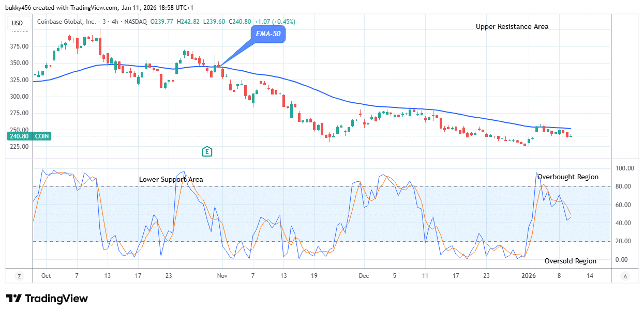Screen dimensions: 644x314
Task: Click the earnings E marker below the chart
Action: point(207,152)
